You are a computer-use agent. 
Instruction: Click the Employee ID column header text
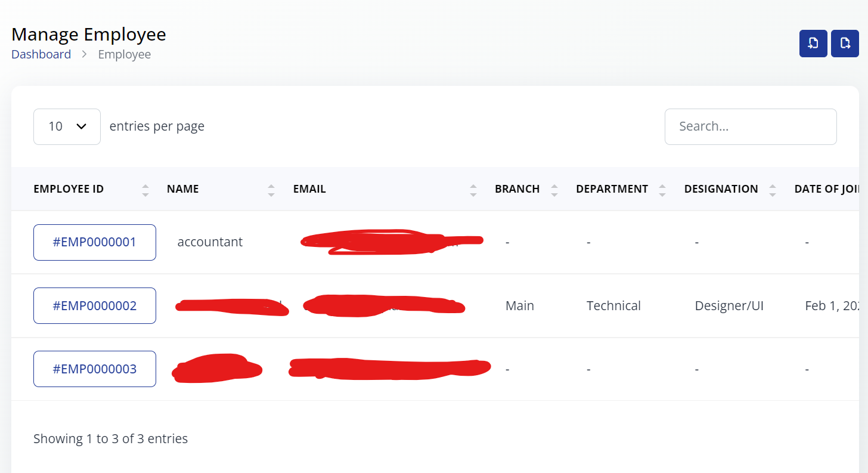point(69,189)
